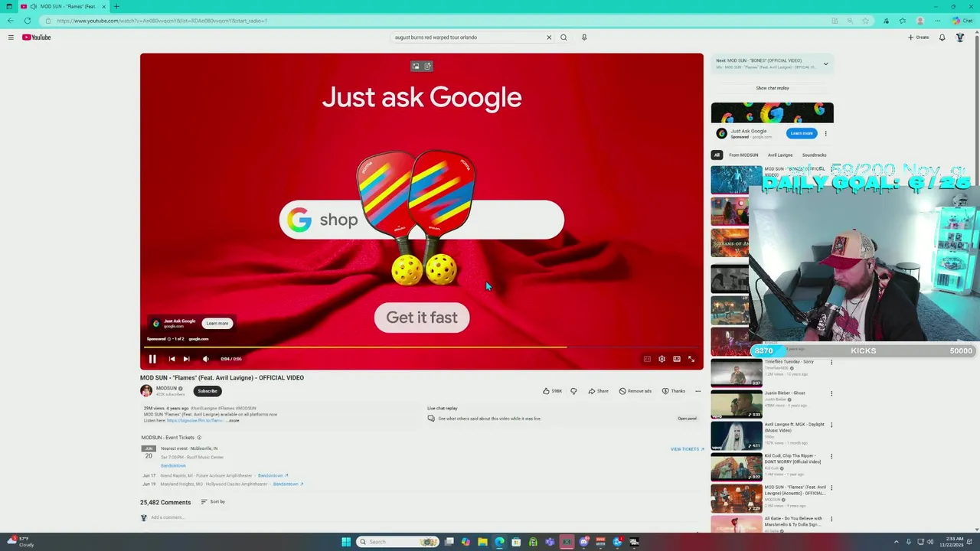980x551 pixels.
Task: Go back in the browser toolbar
Action: tap(10, 21)
